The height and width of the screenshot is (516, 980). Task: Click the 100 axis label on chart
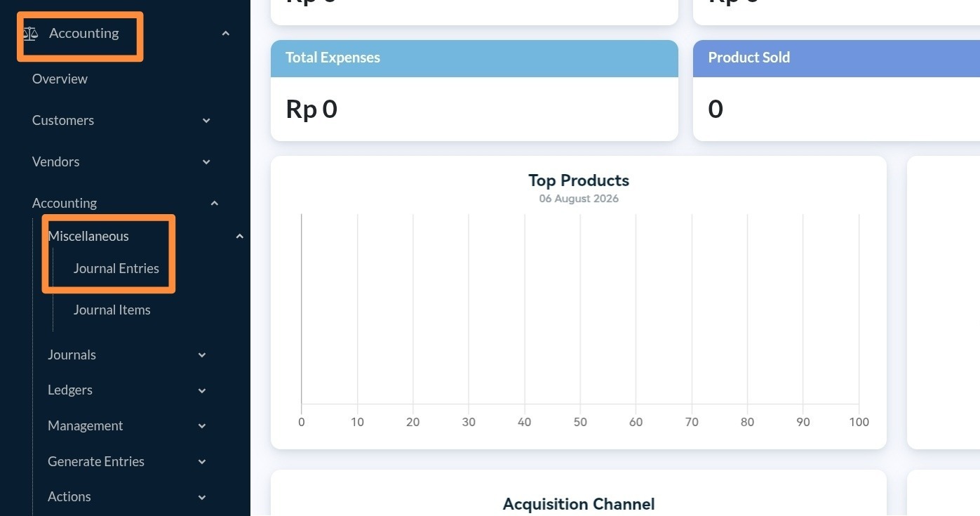point(859,422)
